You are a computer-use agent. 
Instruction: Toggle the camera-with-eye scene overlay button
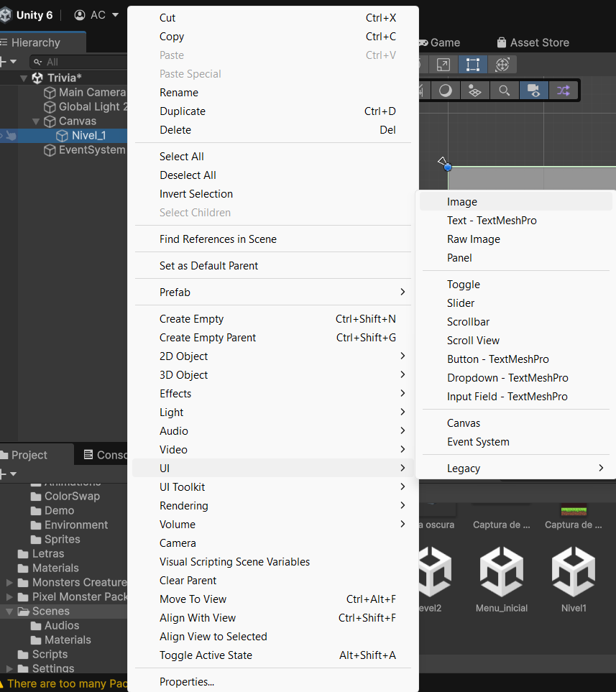click(x=534, y=91)
